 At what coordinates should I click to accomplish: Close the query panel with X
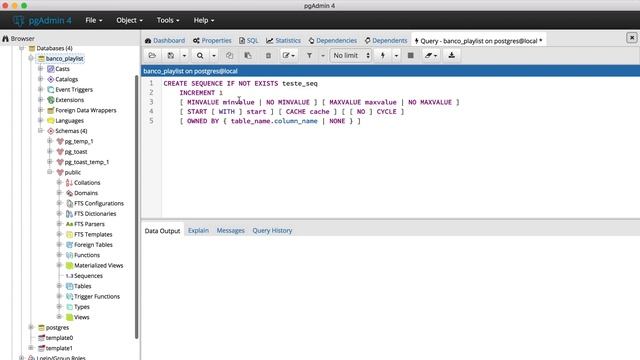[x=632, y=38]
